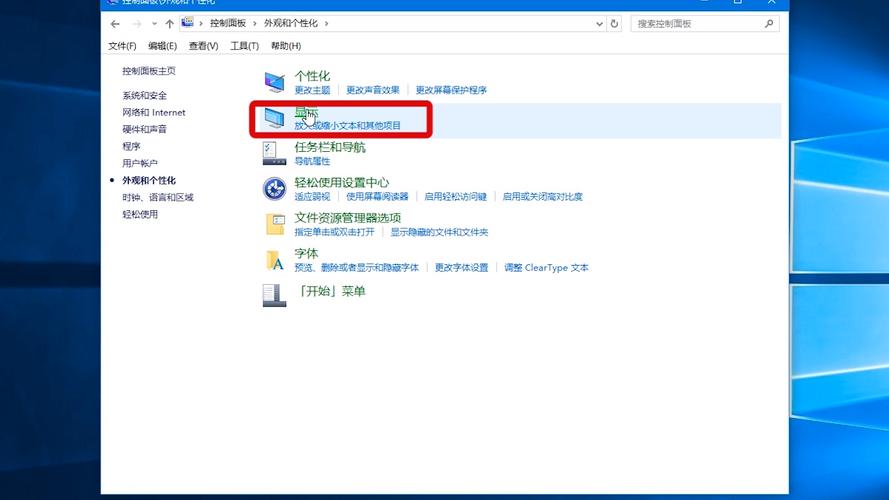The width and height of the screenshot is (889, 500).
Task: Click the 文件资源管理器选项 folder icon
Action: tap(274, 224)
